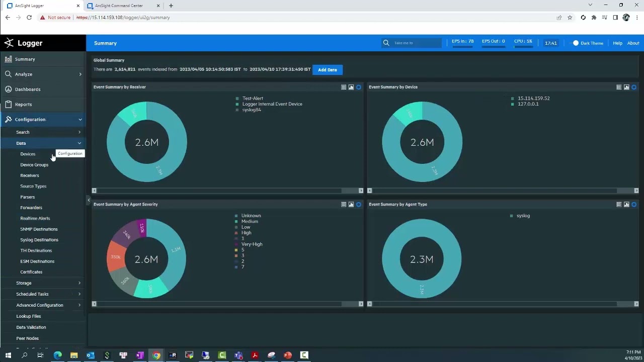The height and width of the screenshot is (362, 644).
Task: Open Microsoft Teams from the taskbar
Action: click(x=238, y=355)
